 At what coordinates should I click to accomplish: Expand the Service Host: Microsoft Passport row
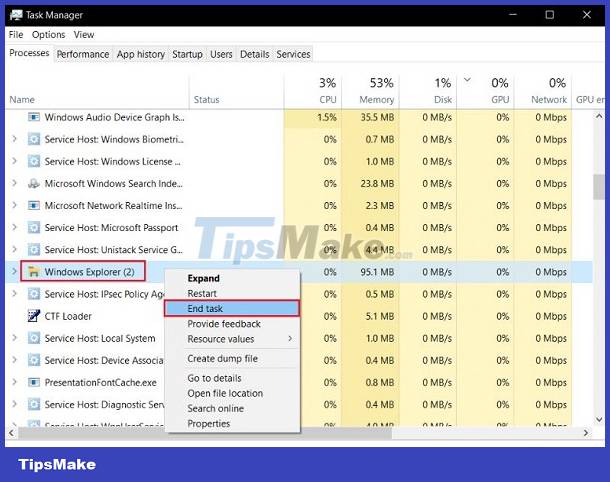coord(14,227)
